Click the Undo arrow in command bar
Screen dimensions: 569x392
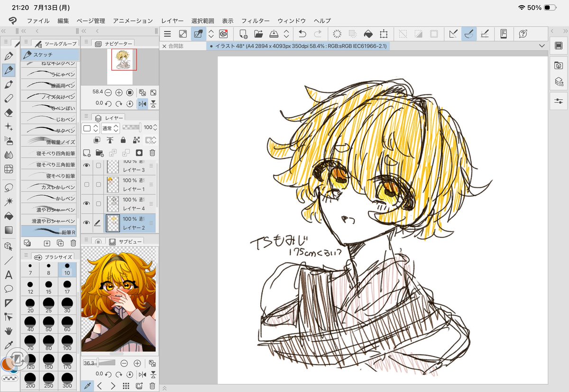coord(302,34)
